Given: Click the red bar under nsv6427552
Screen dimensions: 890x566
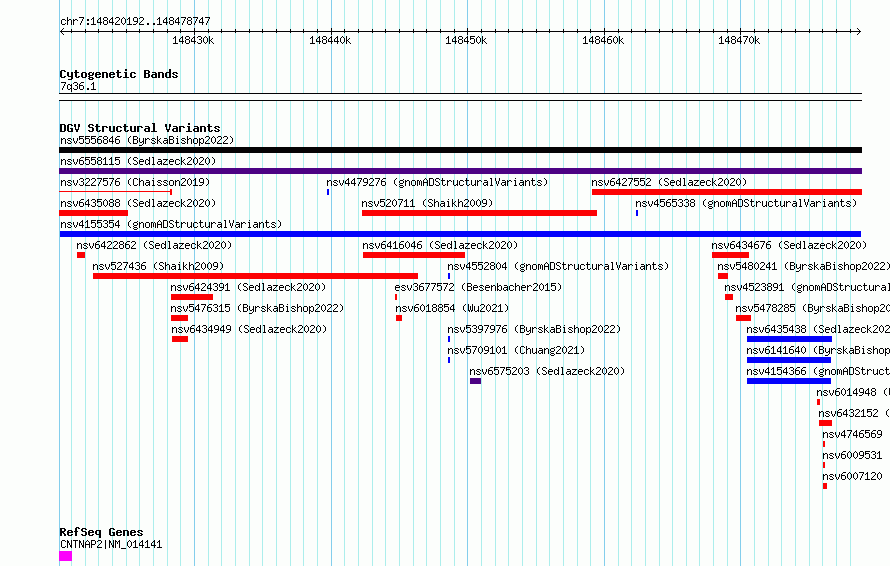Looking at the screenshot, I should (727, 192).
